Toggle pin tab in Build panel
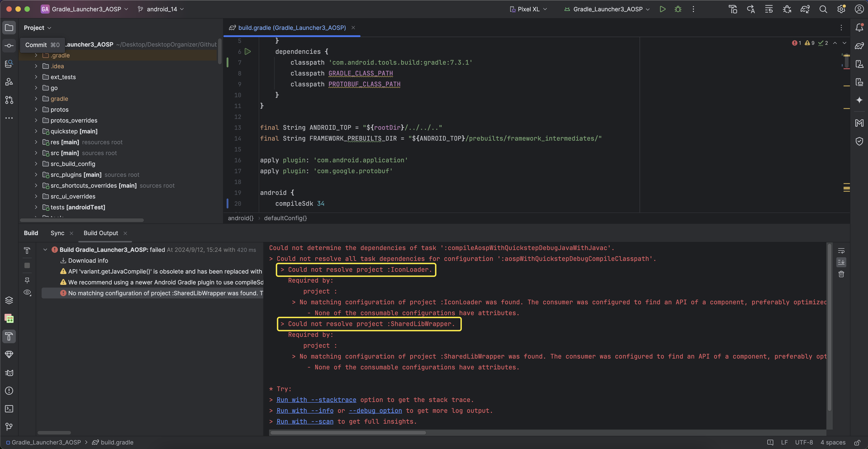The width and height of the screenshot is (868, 449). tap(27, 280)
